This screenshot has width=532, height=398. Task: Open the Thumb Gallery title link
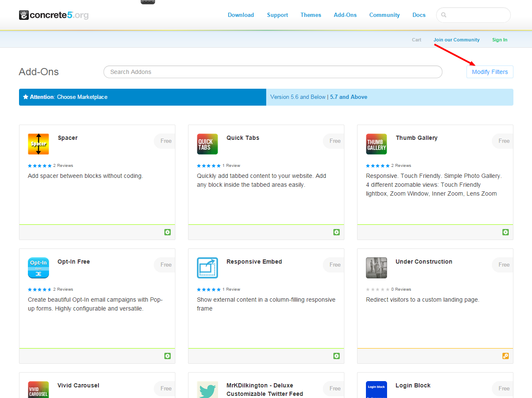(417, 138)
